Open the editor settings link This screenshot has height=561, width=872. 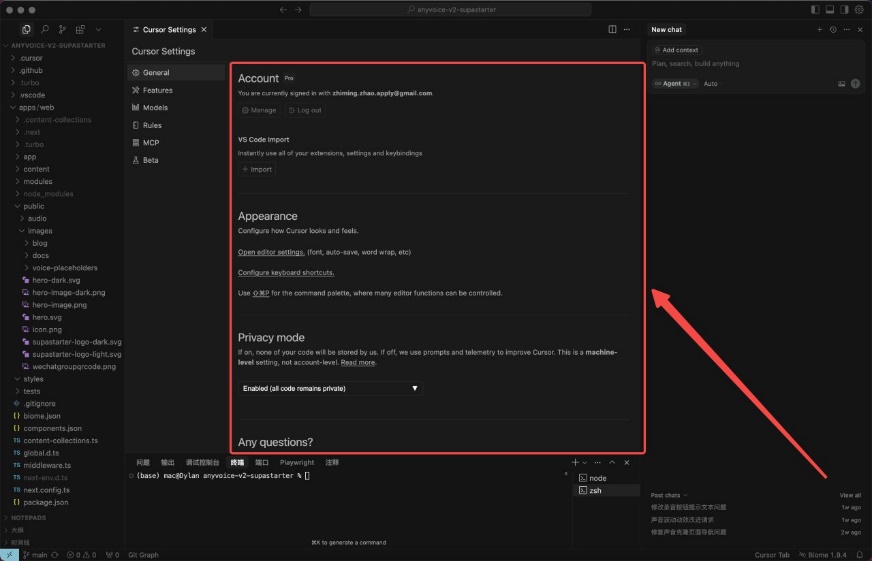271,252
